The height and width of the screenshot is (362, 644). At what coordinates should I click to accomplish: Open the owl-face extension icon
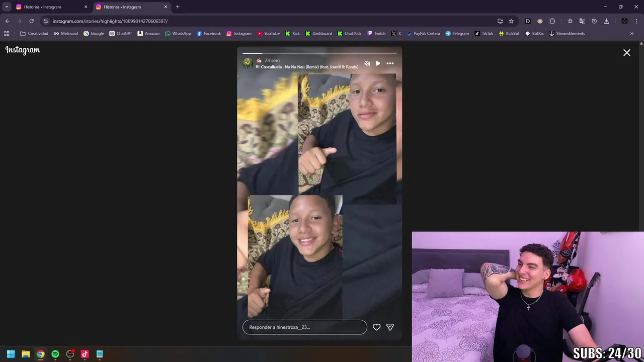pos(540,21)
